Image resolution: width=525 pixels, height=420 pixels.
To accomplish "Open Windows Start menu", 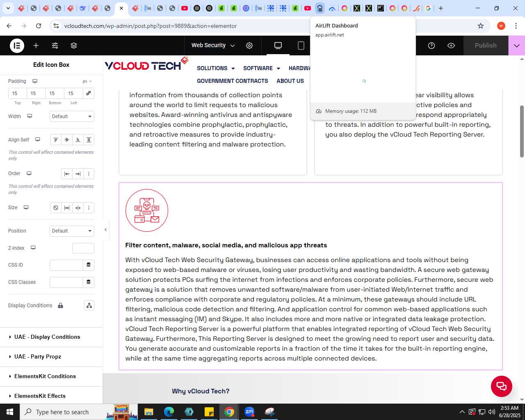I will [x=10, y=412].
